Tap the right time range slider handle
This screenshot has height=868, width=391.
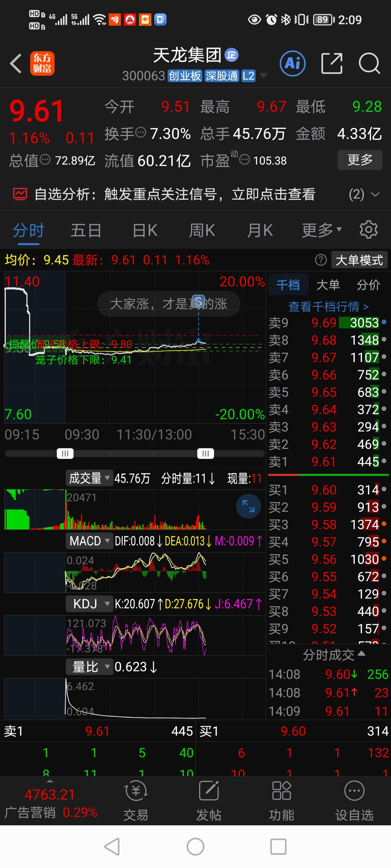coord(206,454)
